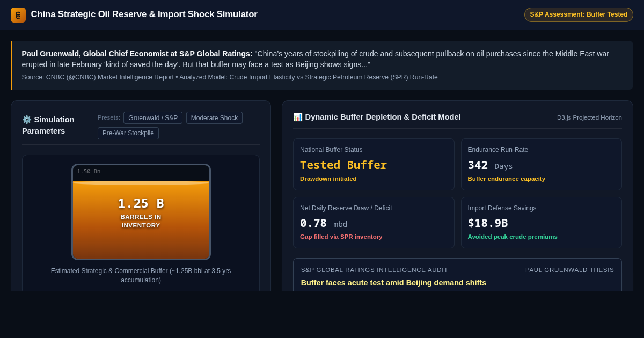Image resolution: width=644 pixels, height=338 pixels.
Task: Click 'Avoided peak crude premiums' note
Action: click(x=513, y=237)
